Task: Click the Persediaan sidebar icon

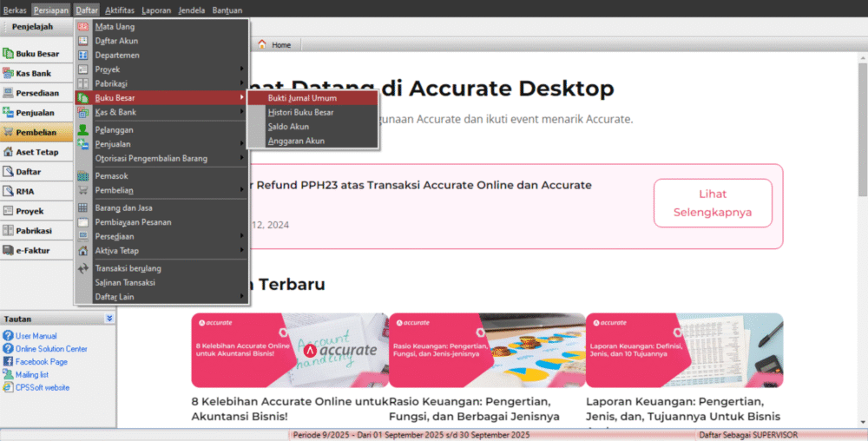Action: (x=9, y=93)
